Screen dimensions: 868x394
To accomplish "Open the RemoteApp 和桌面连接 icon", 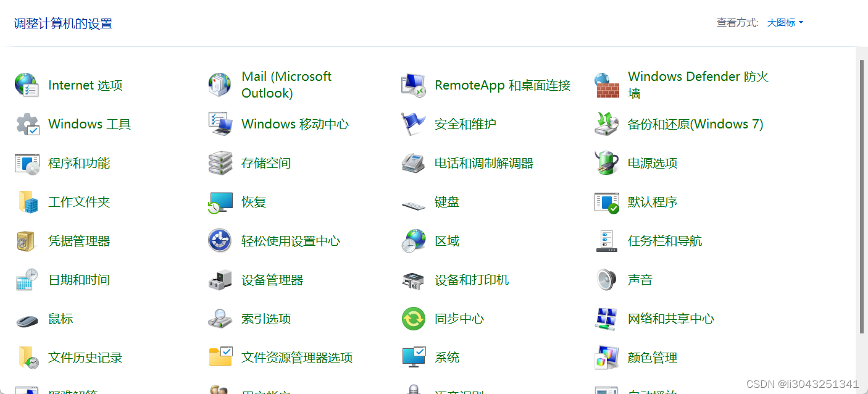I will coord(413,85).
